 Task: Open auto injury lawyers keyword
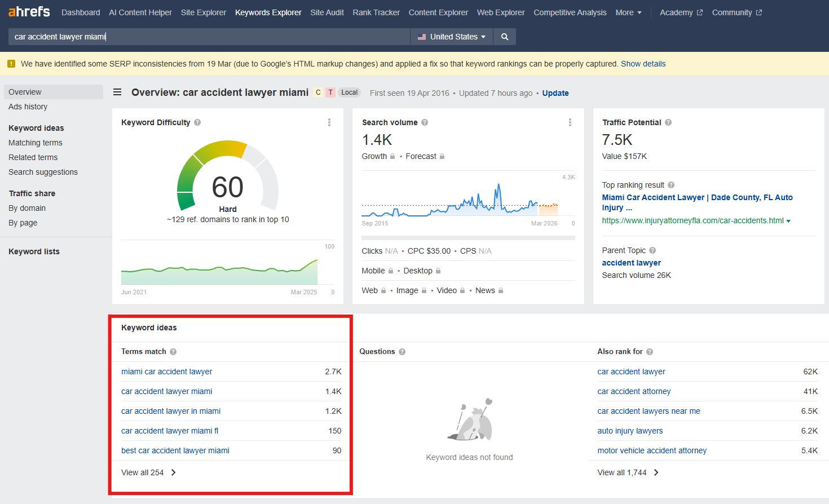coord(630,431)
